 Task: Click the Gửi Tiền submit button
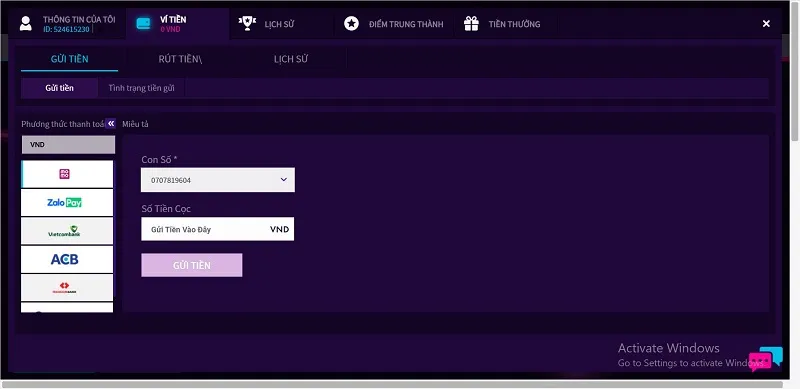[192, 265]
